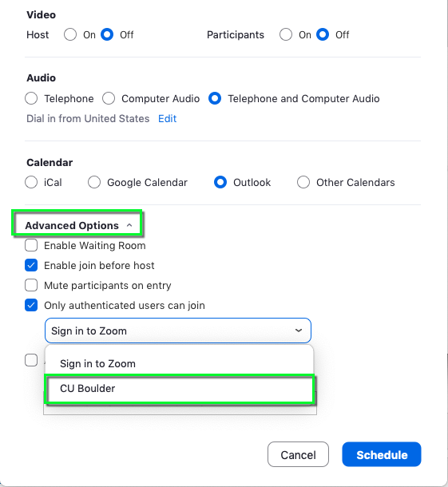Edit the dial-in country link
The height and width of the screenshot is (487, 448).
click(167, 119)
